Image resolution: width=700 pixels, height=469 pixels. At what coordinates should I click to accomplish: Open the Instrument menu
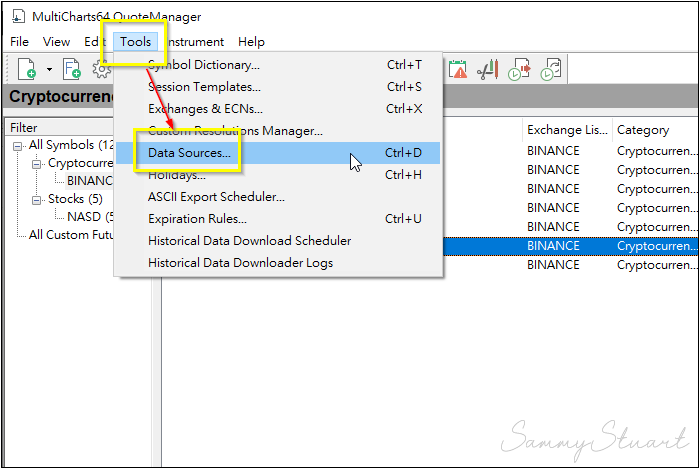(x=194, y=42)
